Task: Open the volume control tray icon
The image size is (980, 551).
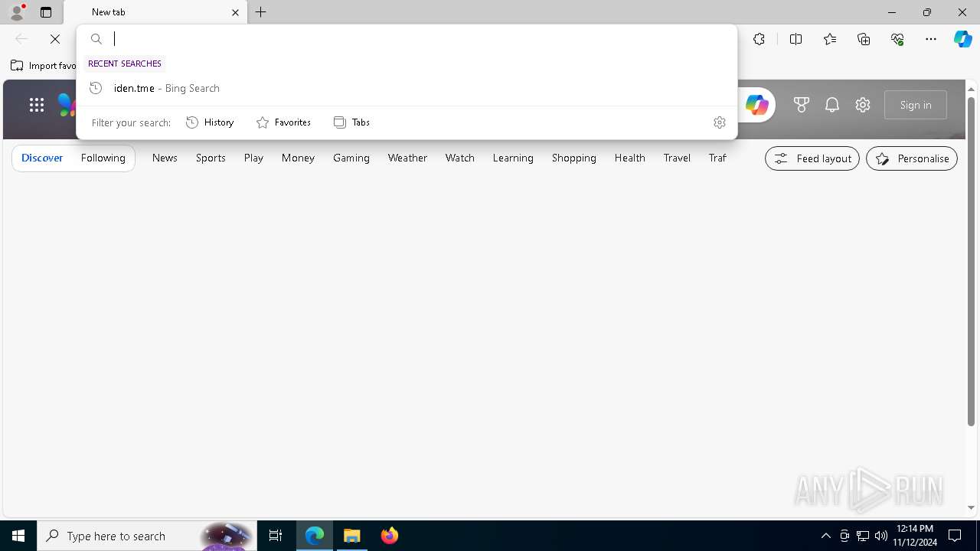Action: coord(881,536)
